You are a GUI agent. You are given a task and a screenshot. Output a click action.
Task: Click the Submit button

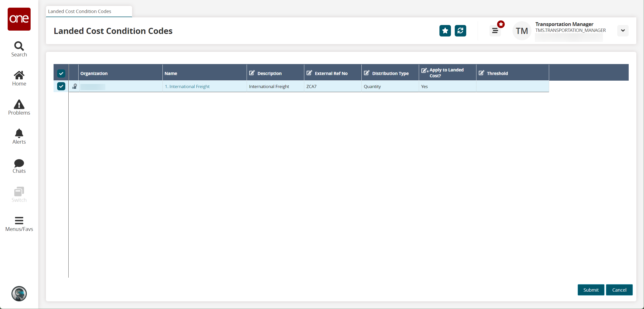coord(590,290)
